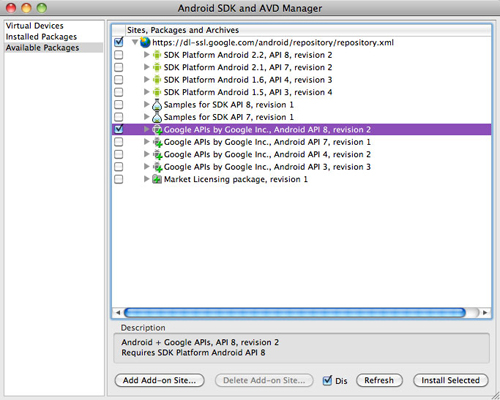Image resolution: width=500 pixels, height=400 pixels.
Task: Click the add-on icon for Google APIs Android API 7
Action: click(x=157, y=142)
